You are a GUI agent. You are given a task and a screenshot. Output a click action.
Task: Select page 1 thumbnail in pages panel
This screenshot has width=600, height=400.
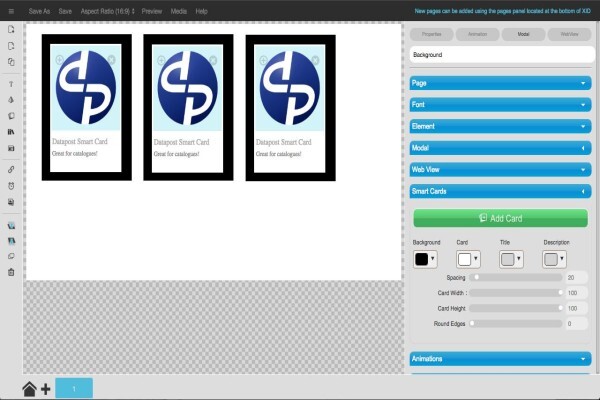[74, 388]
